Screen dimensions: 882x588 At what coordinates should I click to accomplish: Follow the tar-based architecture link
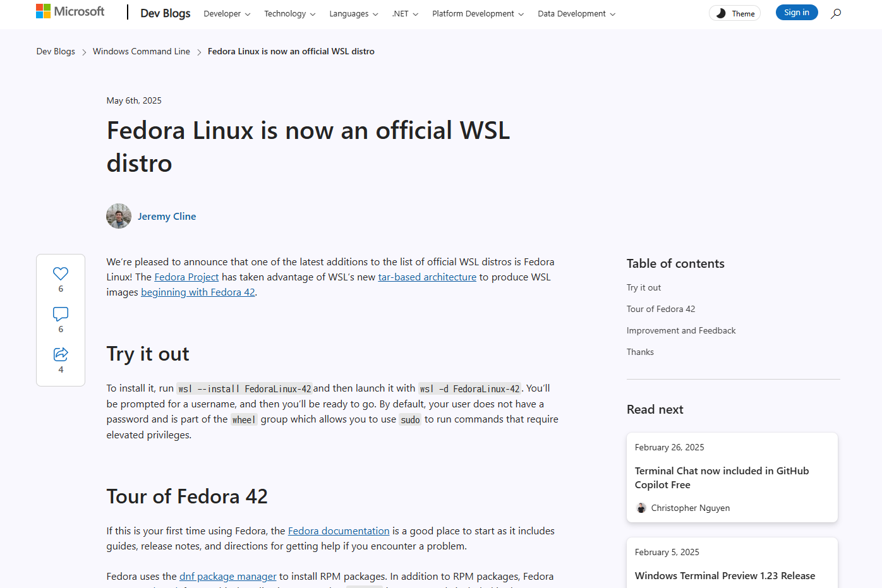click(x=427, y=277)
